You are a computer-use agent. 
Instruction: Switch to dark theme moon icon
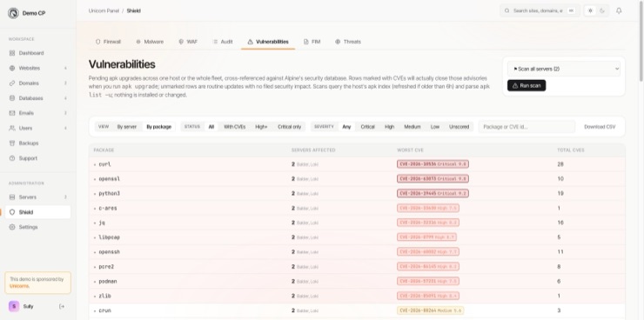[x=602, y=10]
